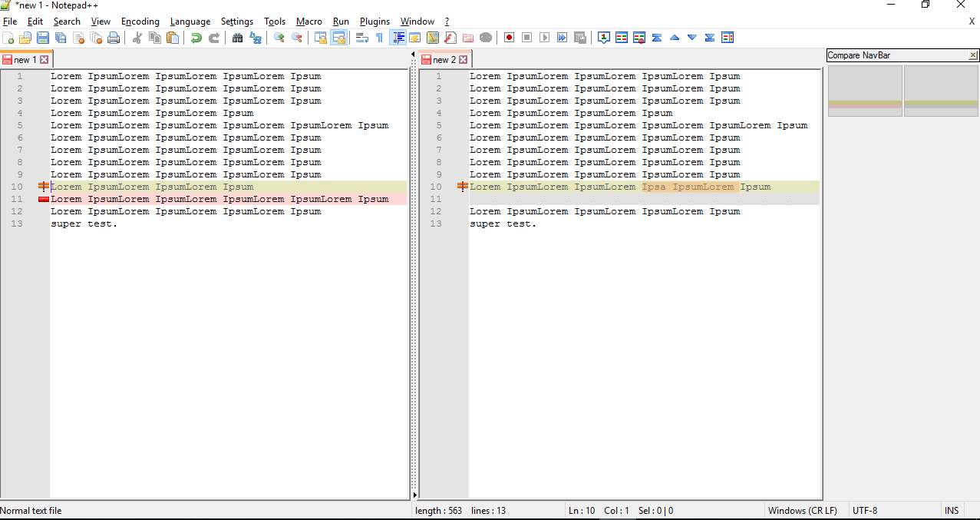Zoom in on the document

[x=279, y=37]
